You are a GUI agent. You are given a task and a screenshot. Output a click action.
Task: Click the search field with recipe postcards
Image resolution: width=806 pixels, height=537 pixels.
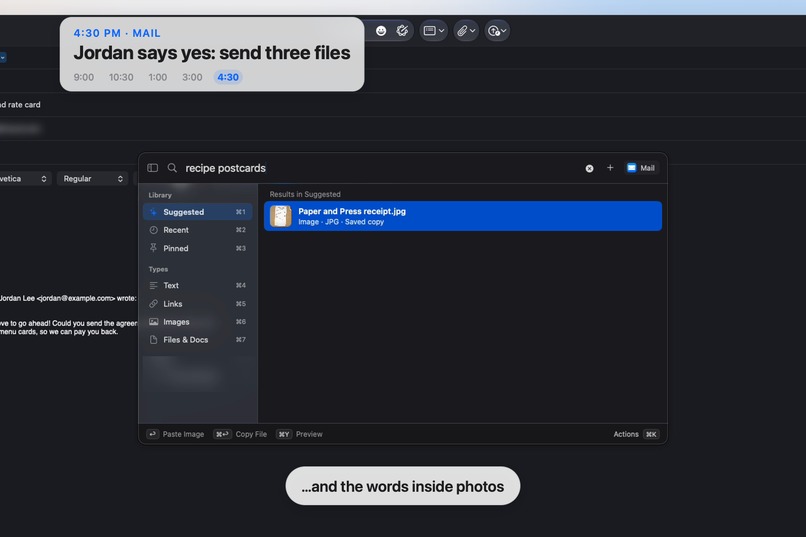click(x=380, y=168)
